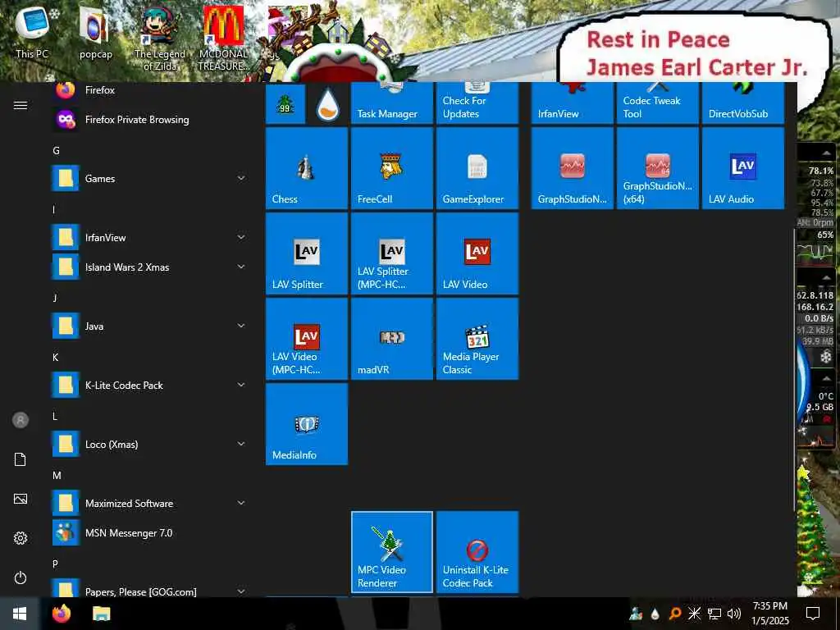840x630 pixels.
Task: Expand the K-Lite Codec Pack folder
Action: 149,386
